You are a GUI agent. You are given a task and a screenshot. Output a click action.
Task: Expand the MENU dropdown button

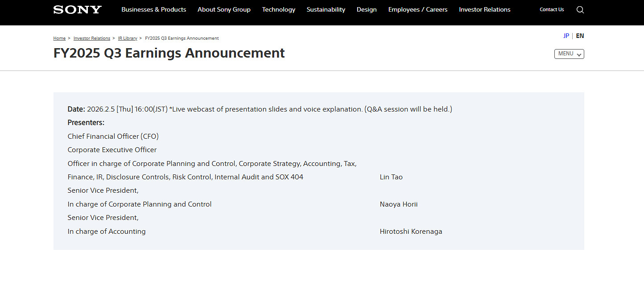click(x=569, y=54)
